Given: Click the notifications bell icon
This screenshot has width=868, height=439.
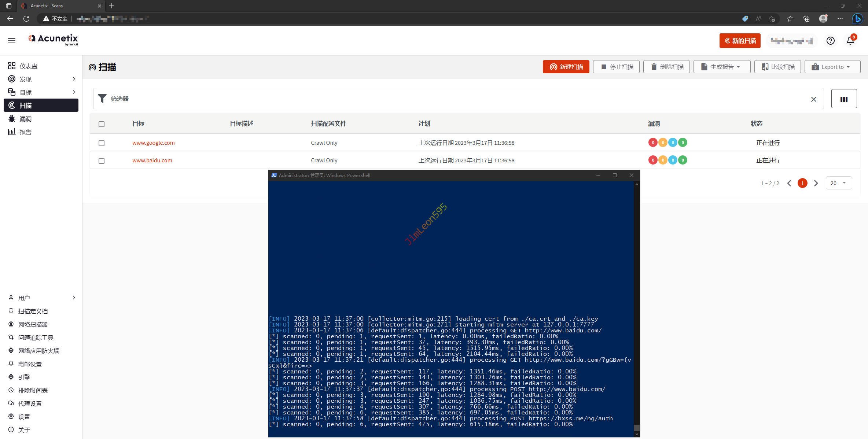Looking at the screenshot, I should [x=850, y=41].
